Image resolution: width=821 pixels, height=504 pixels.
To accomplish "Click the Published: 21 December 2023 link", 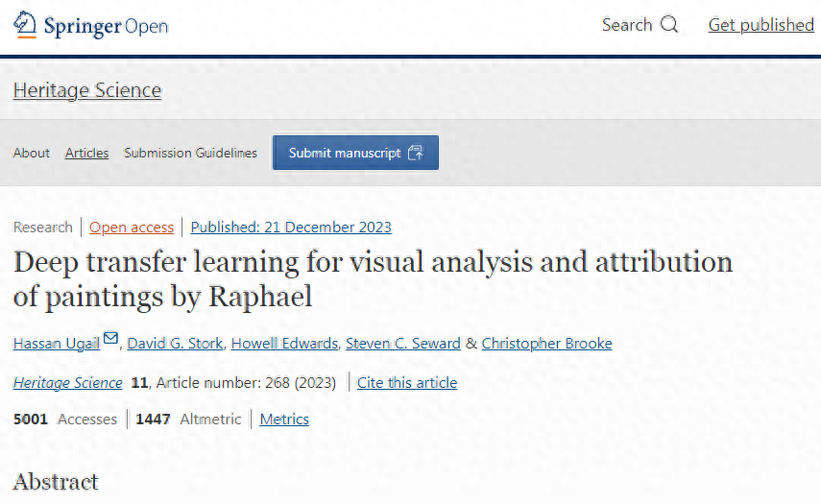I will point(291,228).
